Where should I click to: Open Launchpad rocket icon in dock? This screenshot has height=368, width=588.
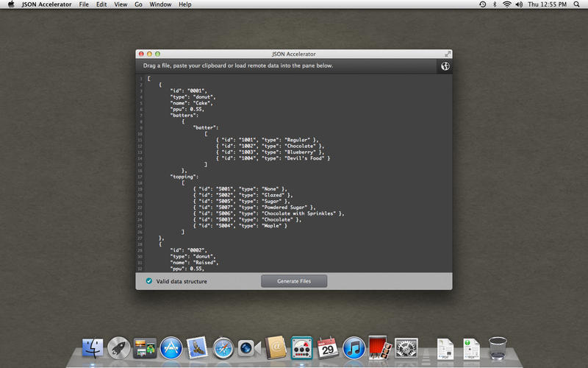119,347
